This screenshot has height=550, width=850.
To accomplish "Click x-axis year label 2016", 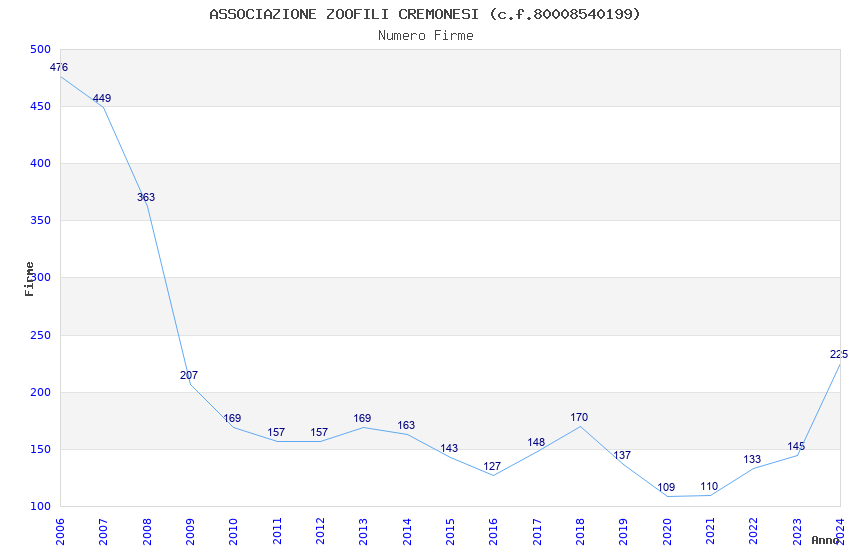I will pyautogui.click(x=493, y=532).
